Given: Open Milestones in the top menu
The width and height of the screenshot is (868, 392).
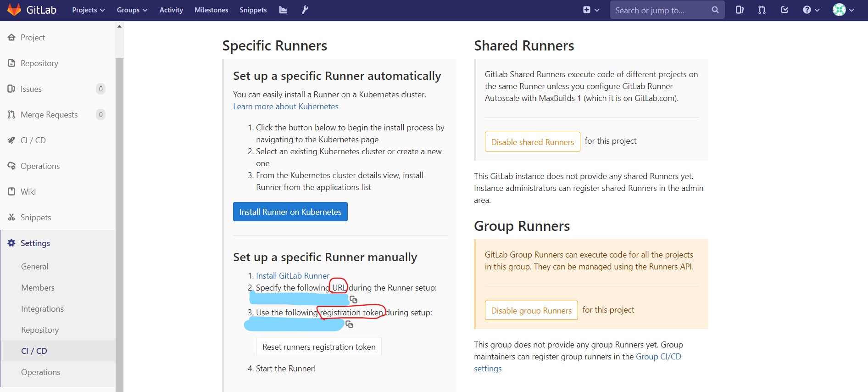Looking at the screenshot, I should 211,10.
